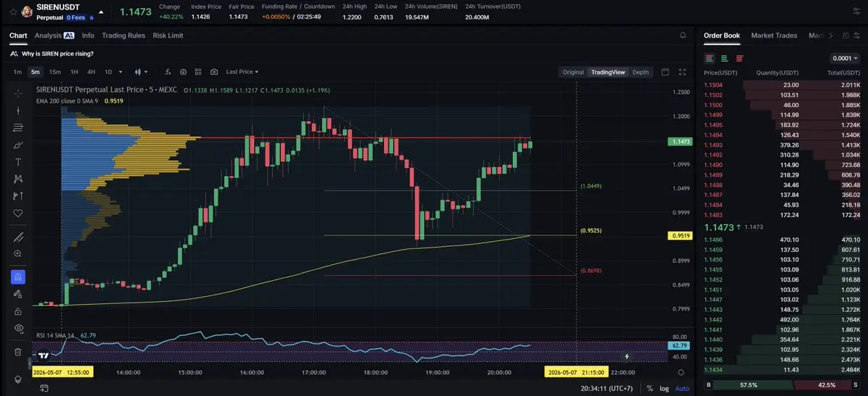Open the chart layout grid icon

(198, 72)
